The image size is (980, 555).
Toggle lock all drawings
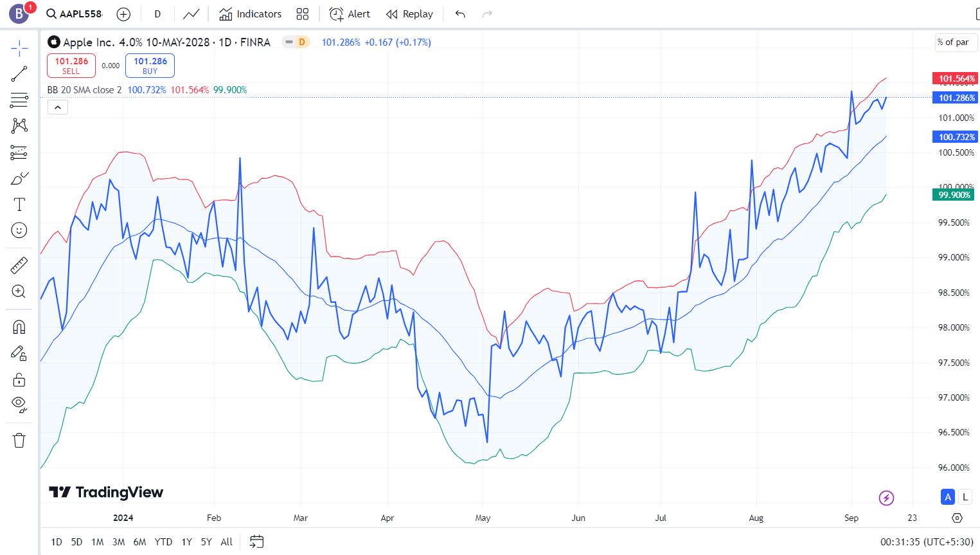point(19,379)
